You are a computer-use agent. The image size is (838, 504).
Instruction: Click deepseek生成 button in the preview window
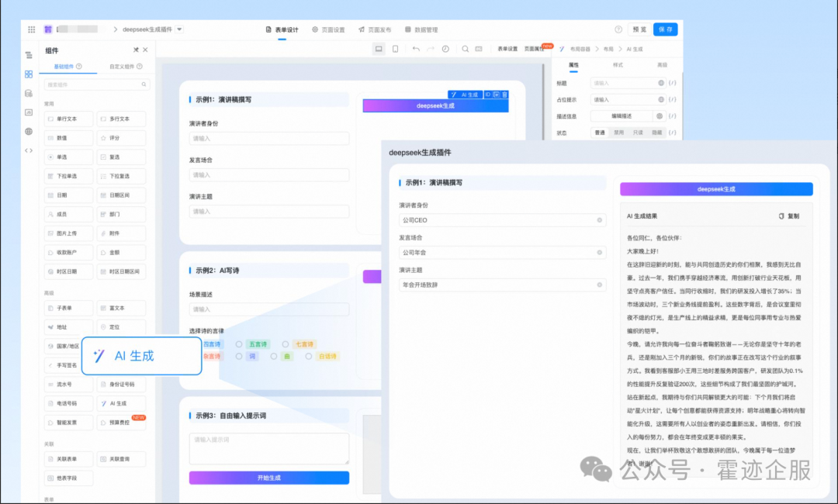(x=716, y=189)
